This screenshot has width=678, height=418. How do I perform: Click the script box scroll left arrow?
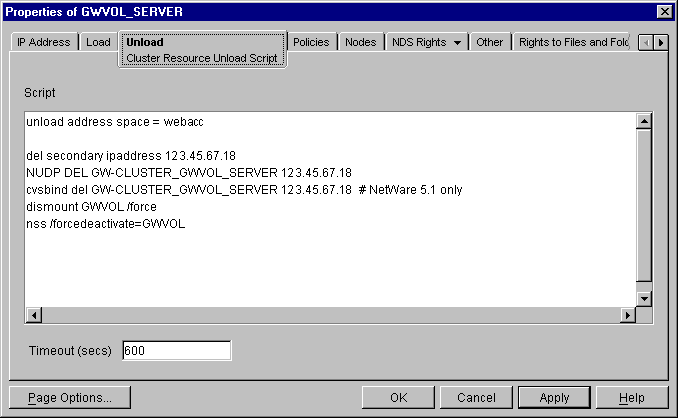point(34,315)
